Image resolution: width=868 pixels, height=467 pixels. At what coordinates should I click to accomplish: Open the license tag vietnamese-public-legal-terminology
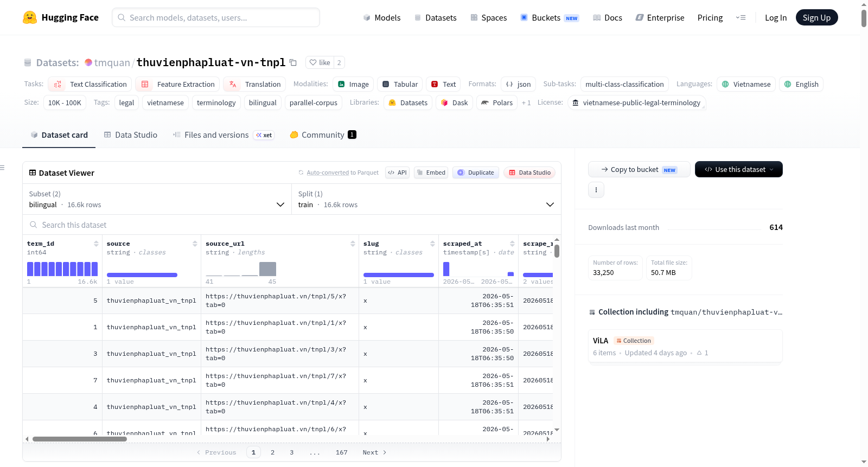[x=636, y=103]
